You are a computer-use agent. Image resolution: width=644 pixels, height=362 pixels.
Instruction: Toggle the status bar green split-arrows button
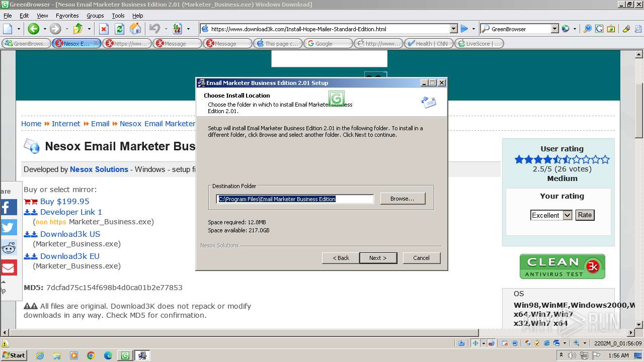(x=475, y=343)
